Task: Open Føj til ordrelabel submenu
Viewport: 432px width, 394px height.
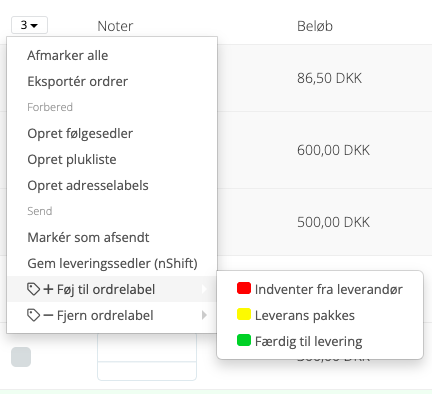Action: click(112, 289)
